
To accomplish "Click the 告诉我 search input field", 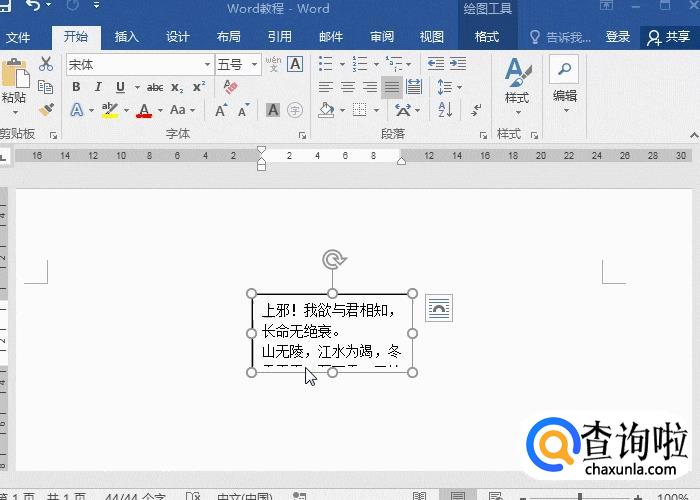I will [x=567, y=37].
